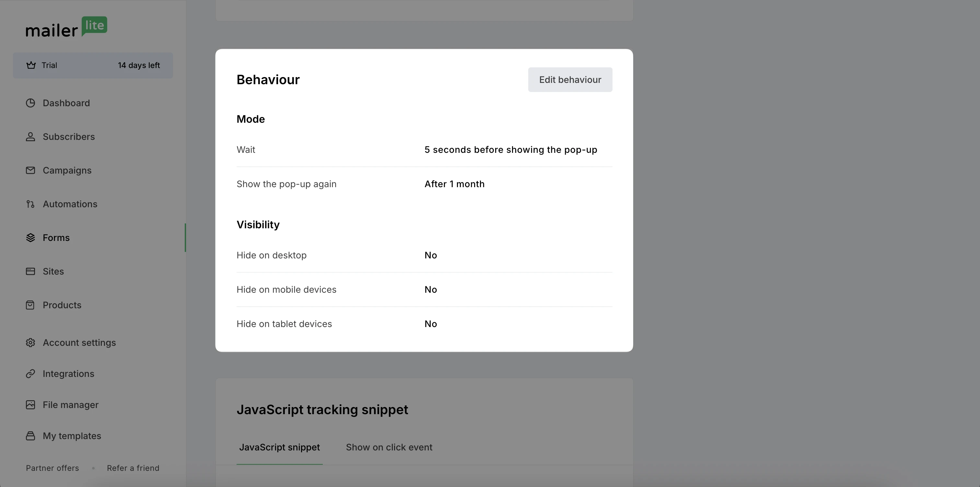
Task: Click the Account settings gear icon
Action: click(x=30, y=343)
